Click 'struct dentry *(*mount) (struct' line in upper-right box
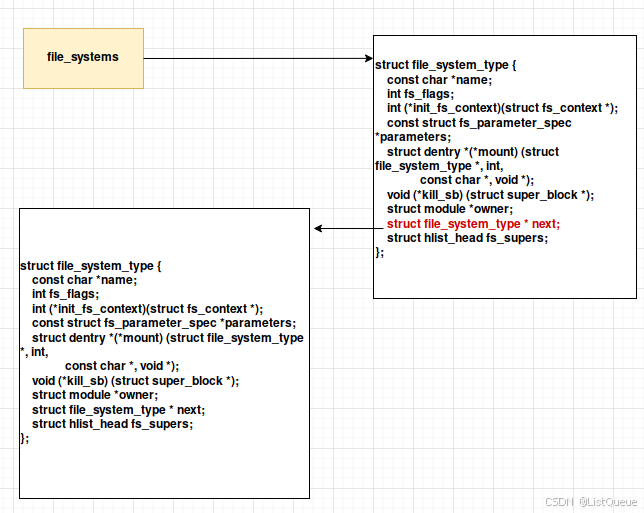The image size is (644, 513). [x=473, y=152]
